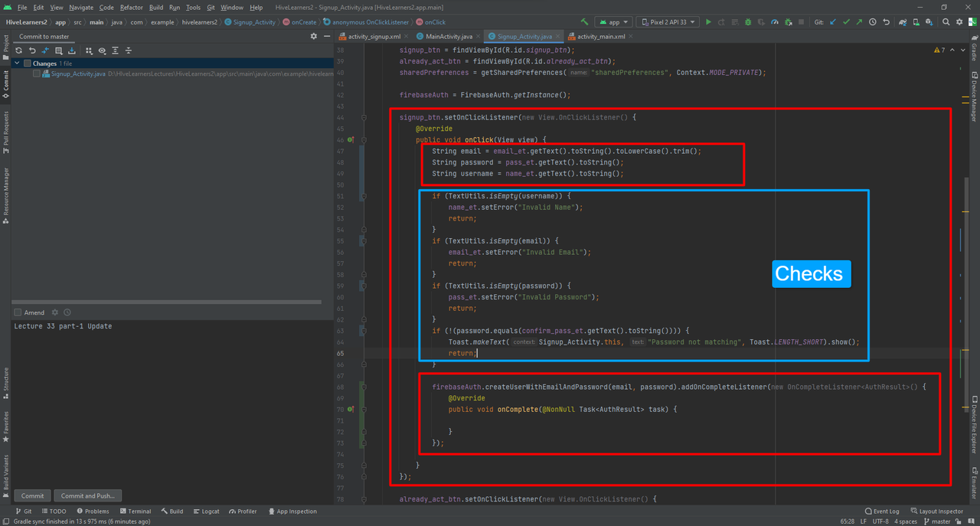This screenshot has width=980, height=526.
Task: Open the Profile app gauge icon
Action: pyautogui.click(x=774, y=22)
